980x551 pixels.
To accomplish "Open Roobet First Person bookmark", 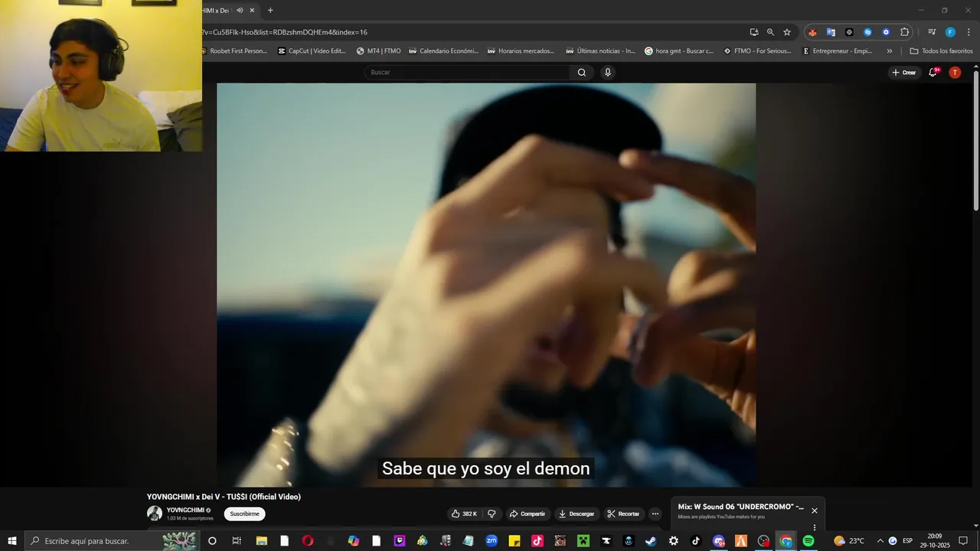I will 236,51.
